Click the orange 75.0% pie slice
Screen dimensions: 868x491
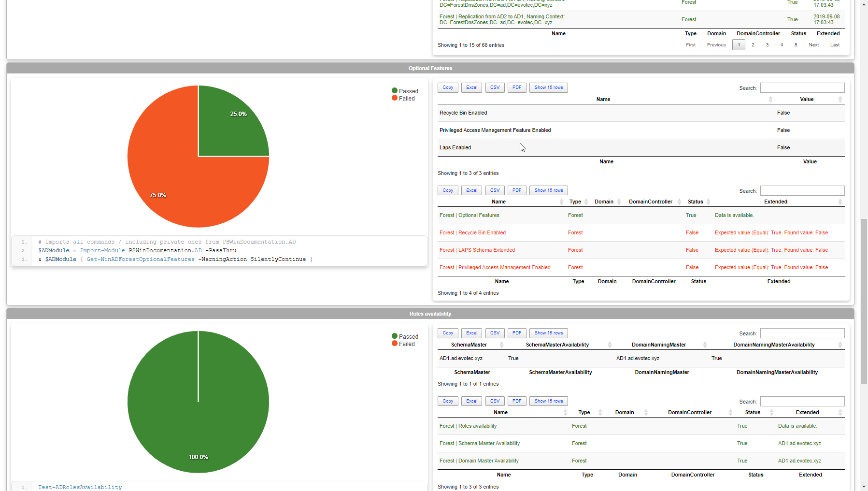click(x=174, y=184)
